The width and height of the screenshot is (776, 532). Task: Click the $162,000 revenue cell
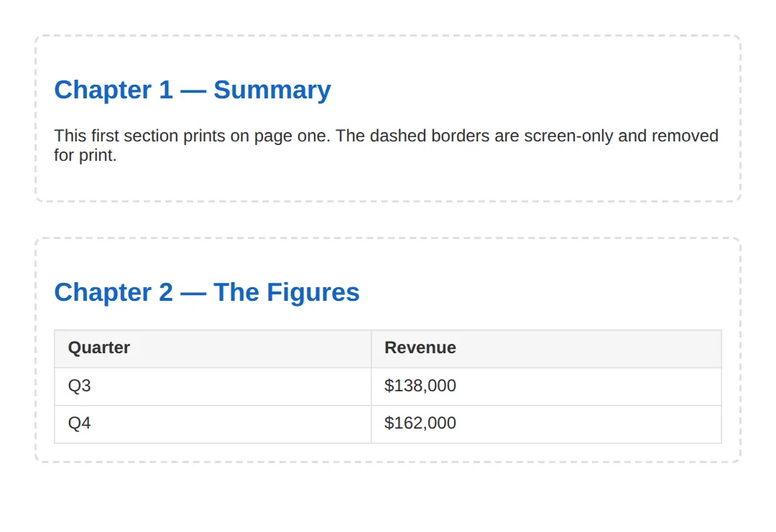(546, 424)
